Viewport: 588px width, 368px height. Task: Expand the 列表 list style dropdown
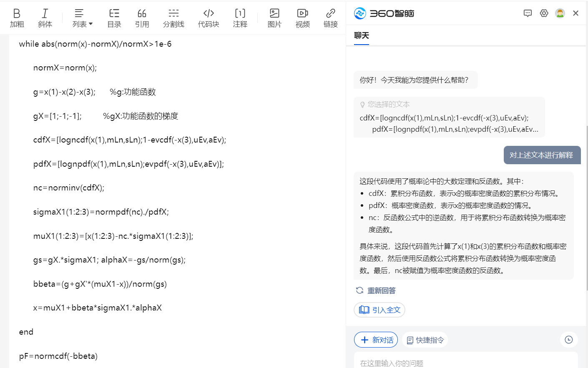(81, 17)
